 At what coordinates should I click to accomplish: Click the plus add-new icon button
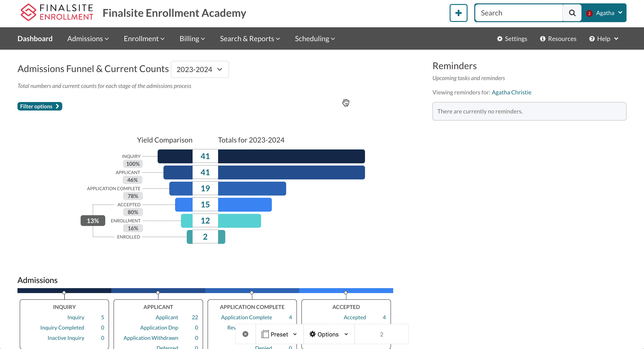point(458,13)
